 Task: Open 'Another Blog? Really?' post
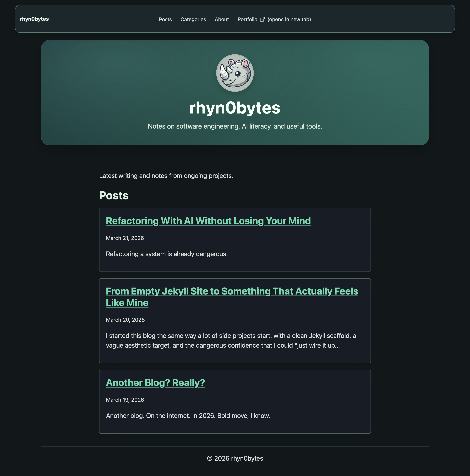tap(155, 383)
